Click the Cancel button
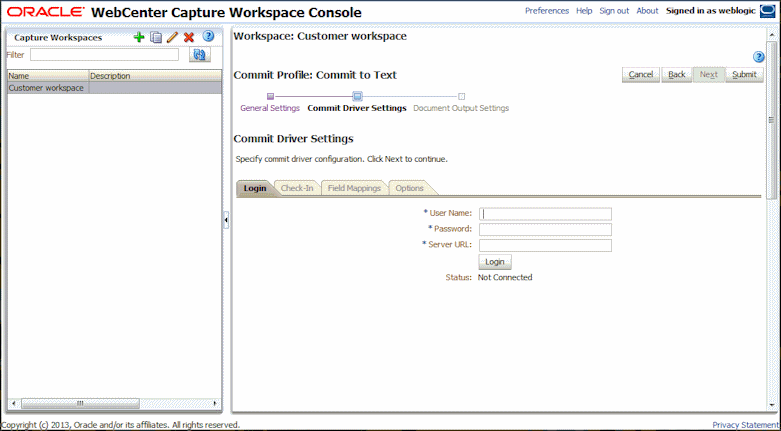This screenshot has width=781, height=431. [x=641, y=74]
